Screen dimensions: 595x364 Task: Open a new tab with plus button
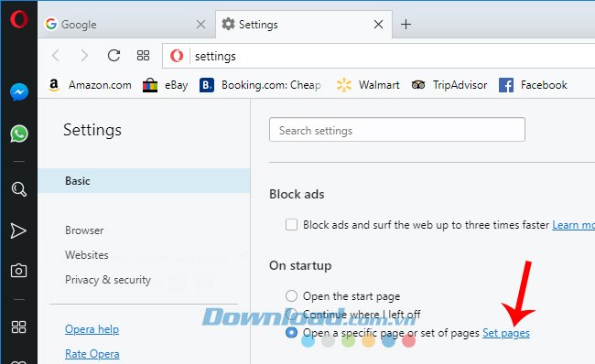pos(406,25)
